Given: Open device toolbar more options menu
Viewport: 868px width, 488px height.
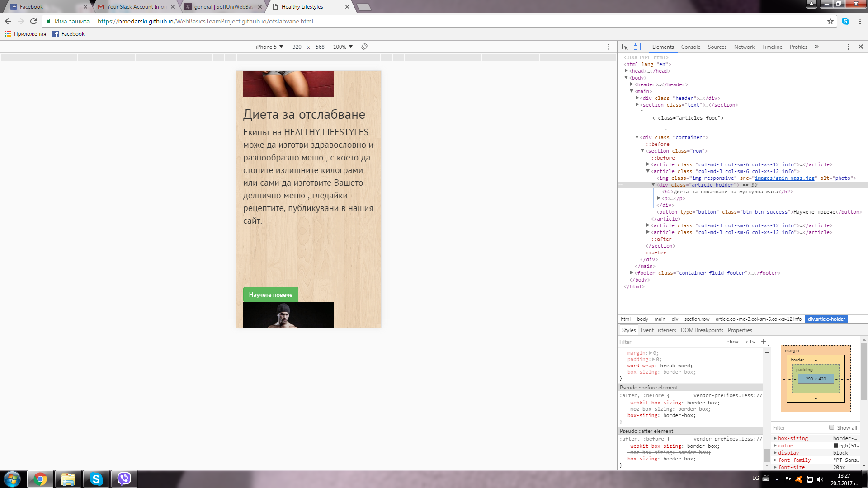Looking at the screenshot, I should tap(609, 47).
